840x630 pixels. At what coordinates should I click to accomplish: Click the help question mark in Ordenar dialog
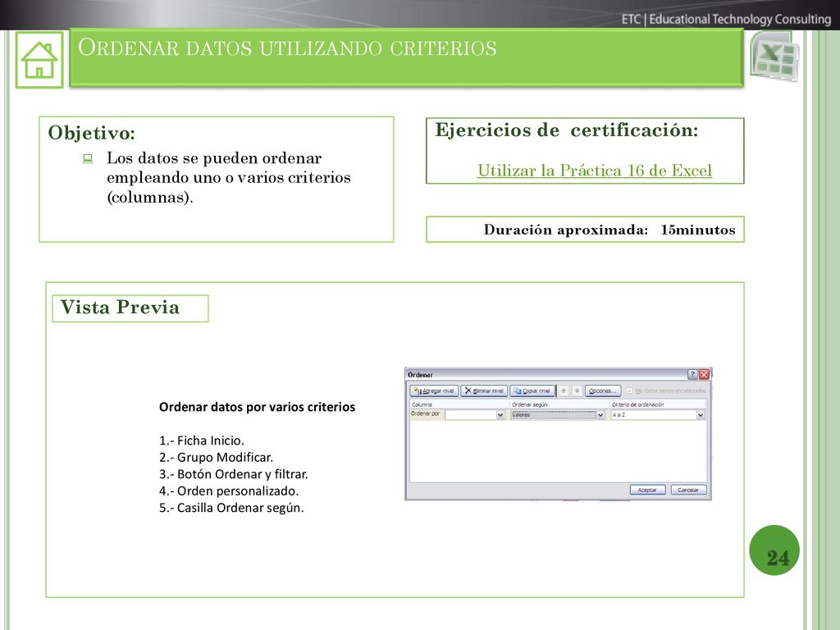(x=692, y=374)
